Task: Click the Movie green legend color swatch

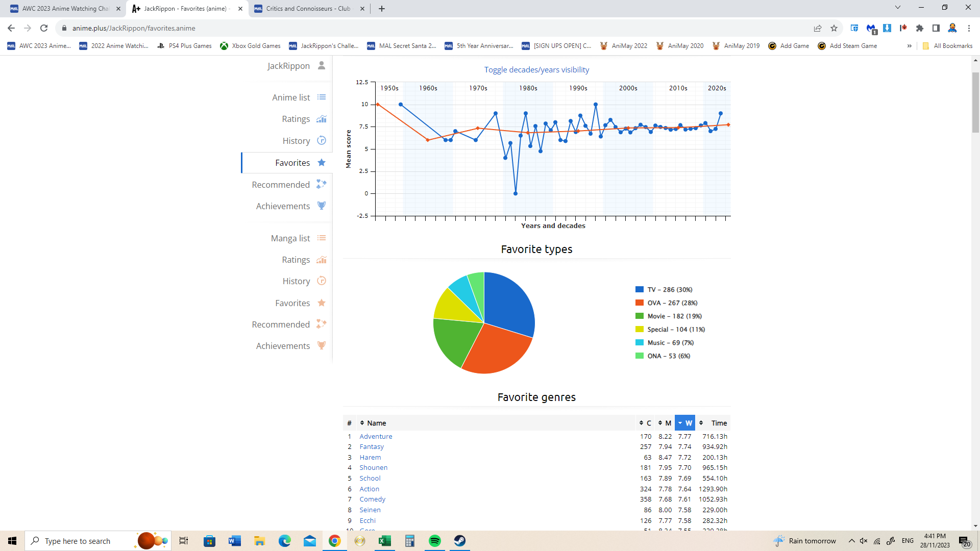Action: point(640,316)
